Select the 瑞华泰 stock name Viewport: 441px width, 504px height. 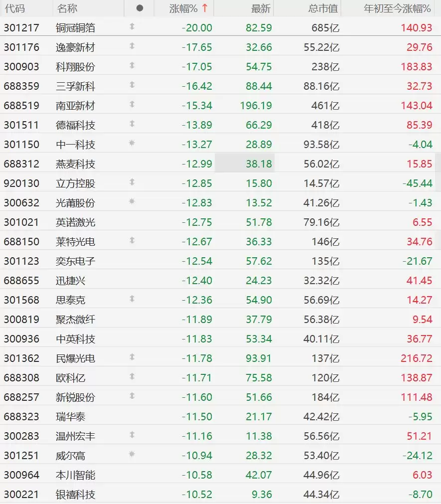[x=71, y=417]
